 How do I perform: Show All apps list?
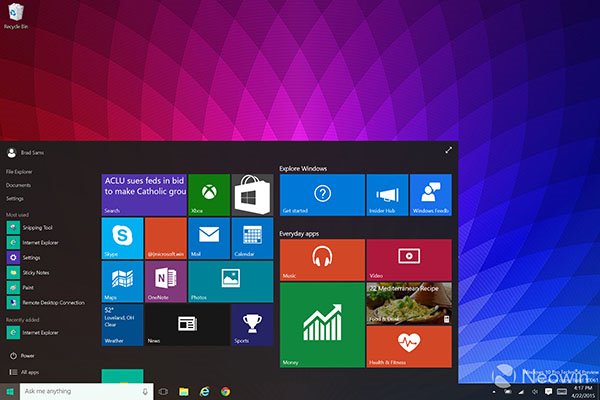point(24,372)
